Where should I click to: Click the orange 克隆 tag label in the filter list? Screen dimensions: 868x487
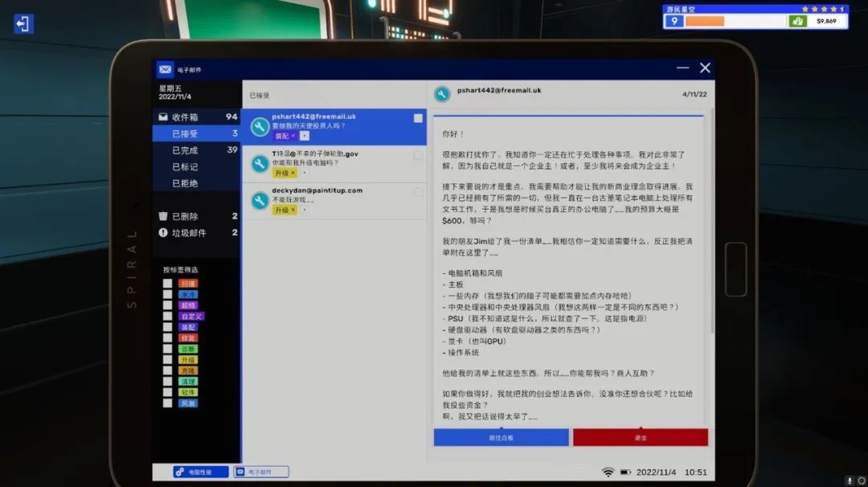(187, 370)
